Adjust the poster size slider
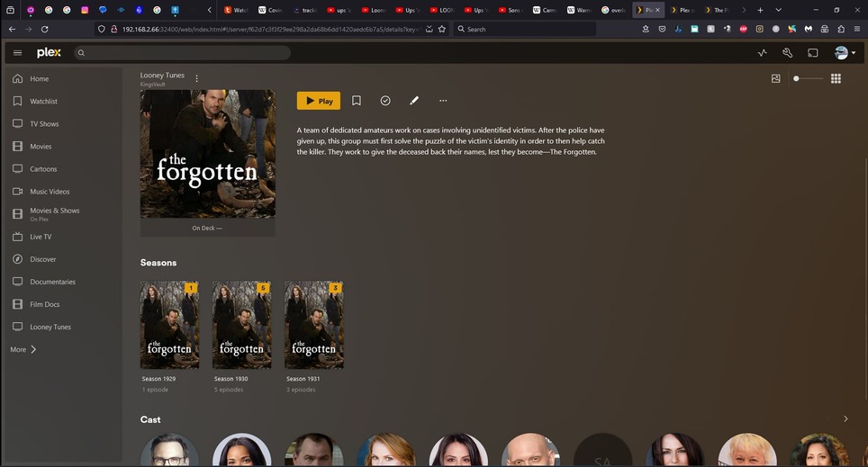The height and width of the screenshot is (467, 868). [809, 78]
